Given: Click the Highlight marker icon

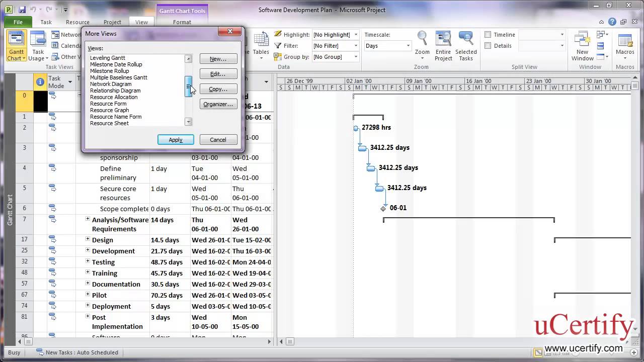Looking at the screenshot, I should (x=278, y=34).
